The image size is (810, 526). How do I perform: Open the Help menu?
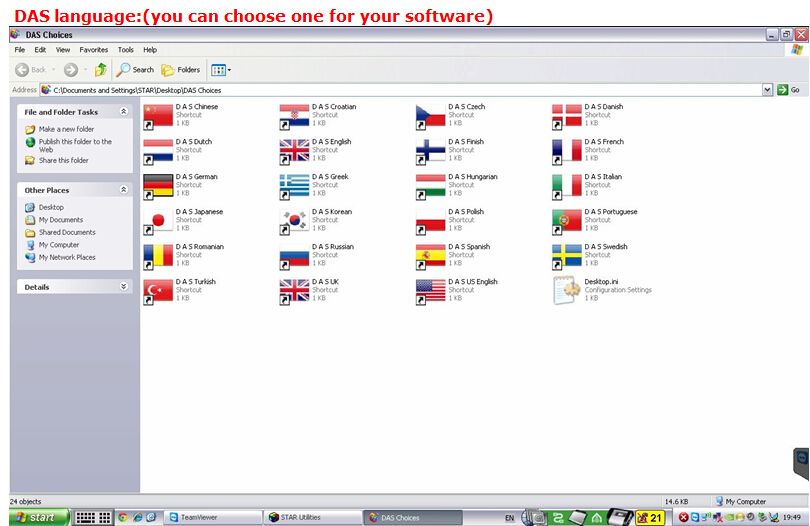[150, 50]
